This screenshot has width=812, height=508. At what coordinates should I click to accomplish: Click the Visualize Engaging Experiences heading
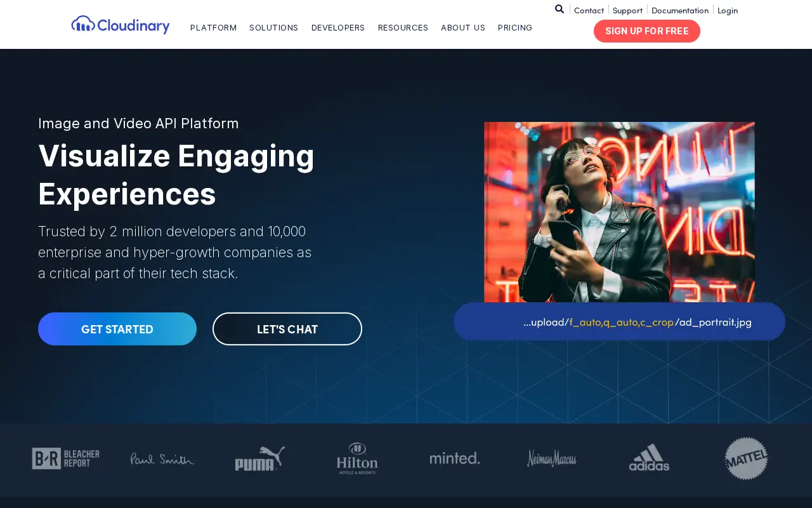click(176, 175)
